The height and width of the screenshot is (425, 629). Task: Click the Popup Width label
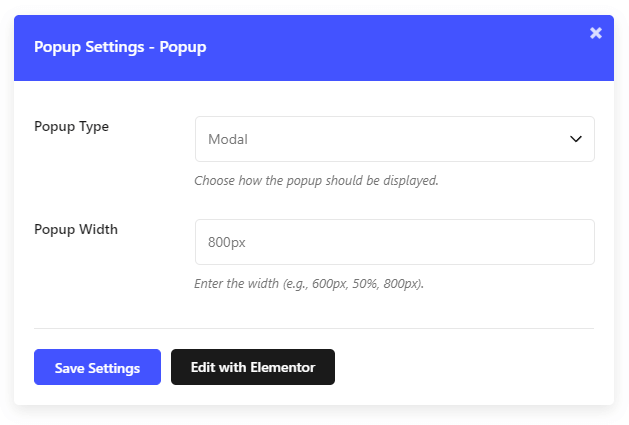(76, 230)
